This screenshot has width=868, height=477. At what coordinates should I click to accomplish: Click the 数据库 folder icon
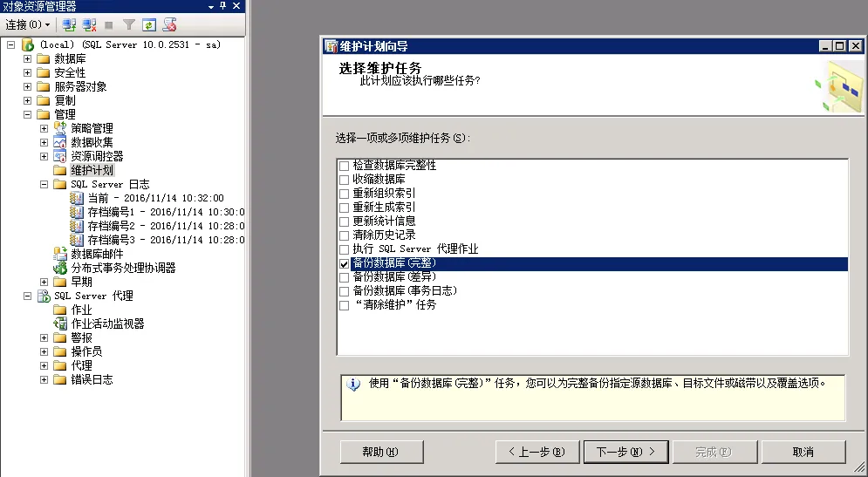(x=43, y=58)
